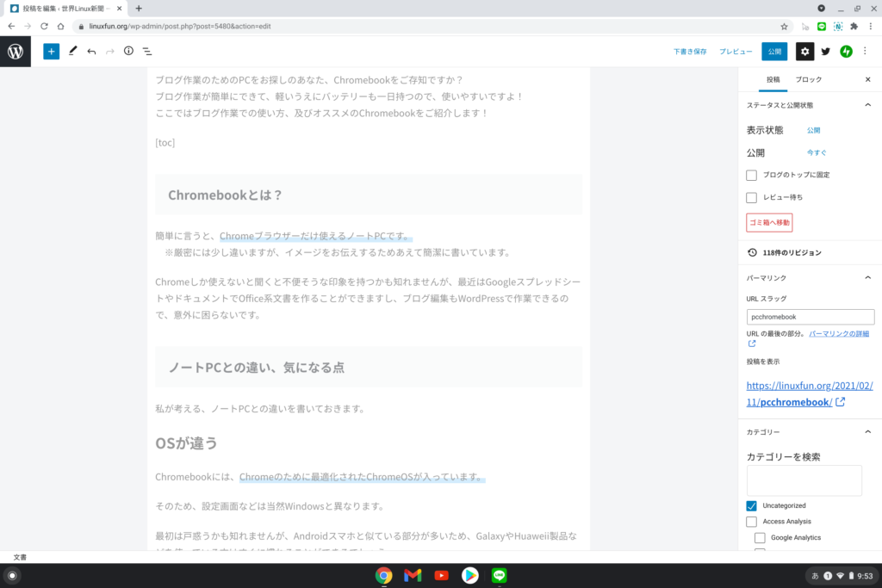Open the WordPress logo menu
This screenshot has height=588, width=882.
(x=16, y=51)
